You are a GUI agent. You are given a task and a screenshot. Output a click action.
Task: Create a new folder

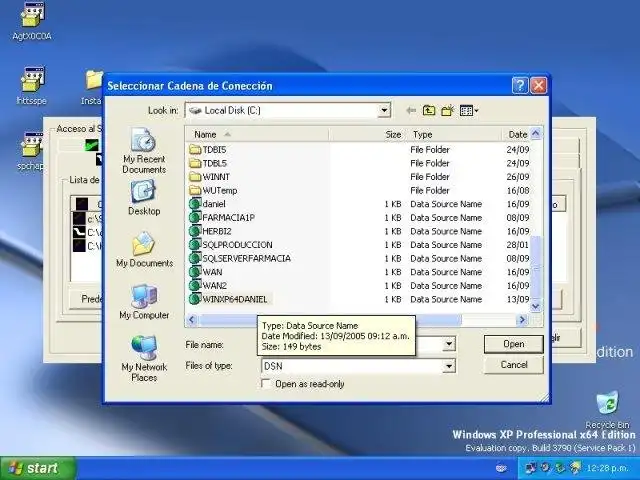click(447, 110)
